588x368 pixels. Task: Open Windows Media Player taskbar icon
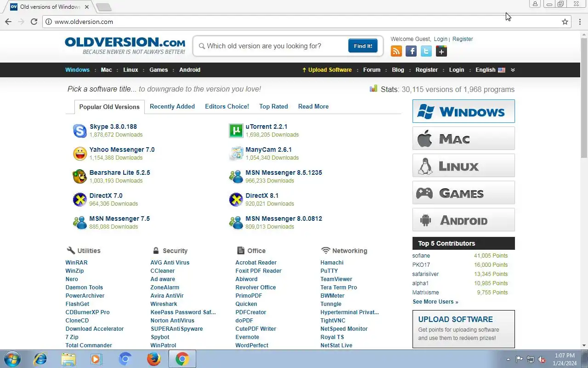pos(96,359)
